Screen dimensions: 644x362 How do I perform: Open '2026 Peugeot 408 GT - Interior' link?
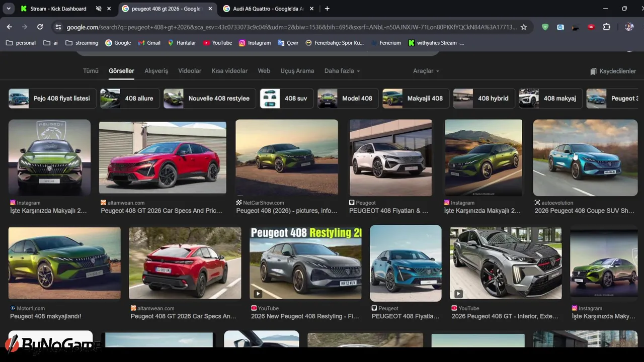(505, 316)
